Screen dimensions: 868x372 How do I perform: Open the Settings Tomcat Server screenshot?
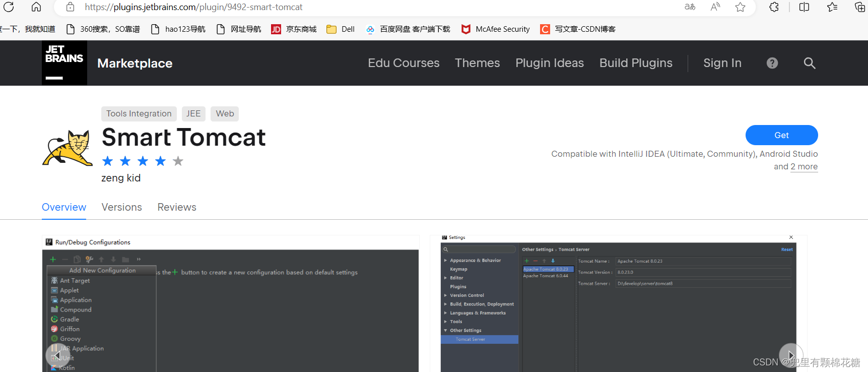618,303
